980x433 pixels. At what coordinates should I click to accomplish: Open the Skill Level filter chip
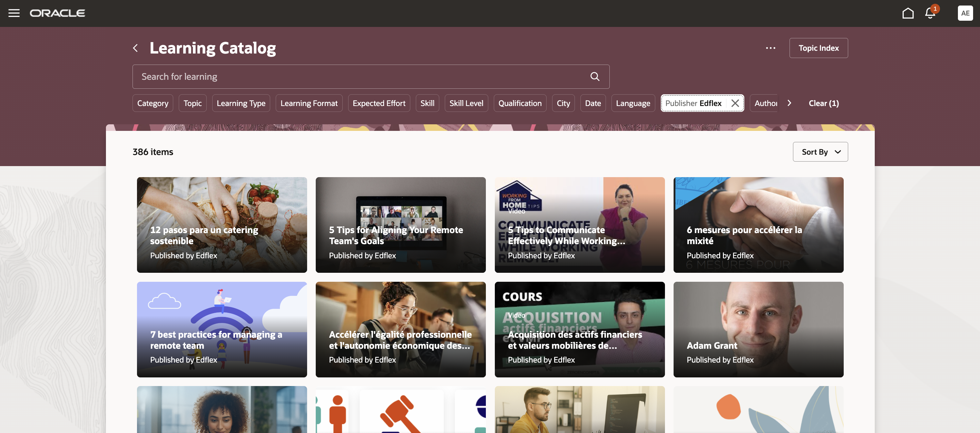(466, 103)
